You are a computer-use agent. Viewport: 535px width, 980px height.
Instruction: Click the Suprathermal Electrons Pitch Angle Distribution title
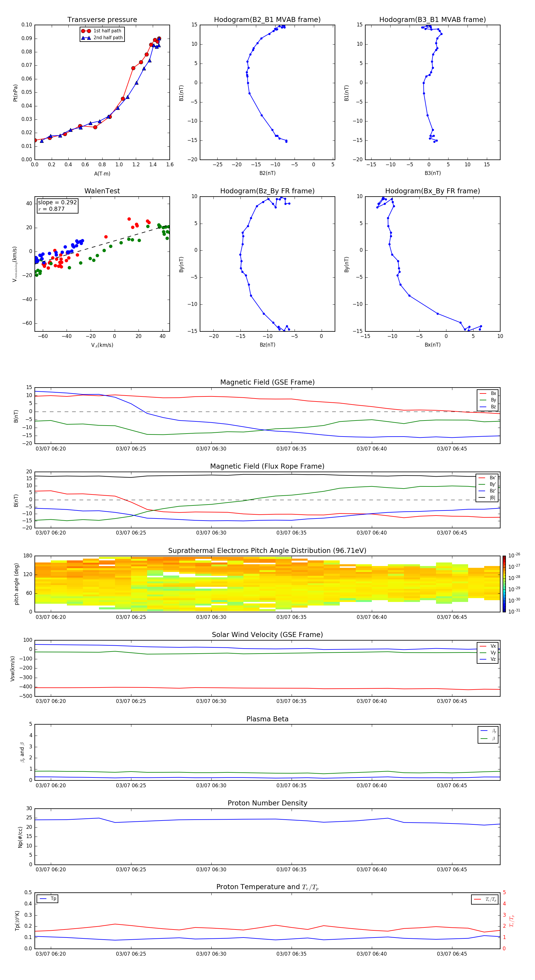[x=267, y=551]
